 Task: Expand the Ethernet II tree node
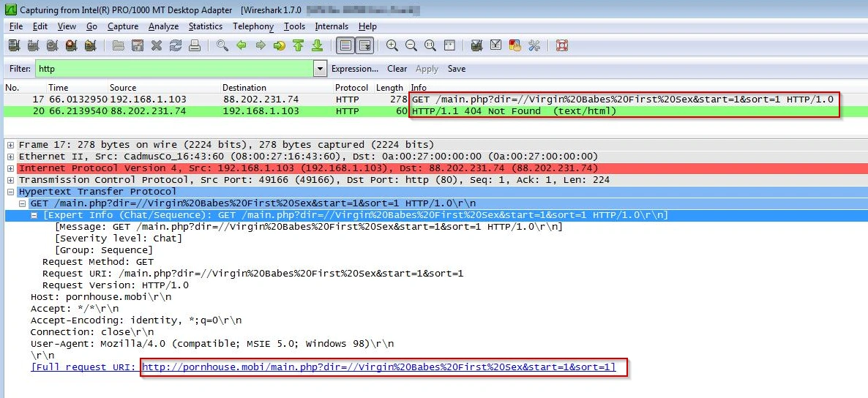10,157
